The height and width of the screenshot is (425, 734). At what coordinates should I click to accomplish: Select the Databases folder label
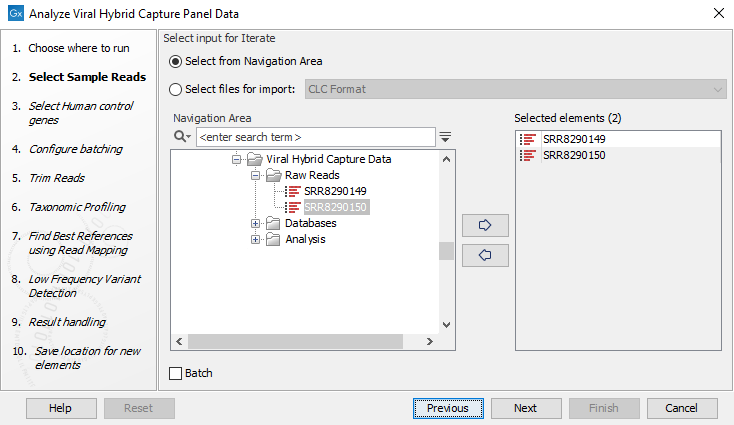click(310, 223)
